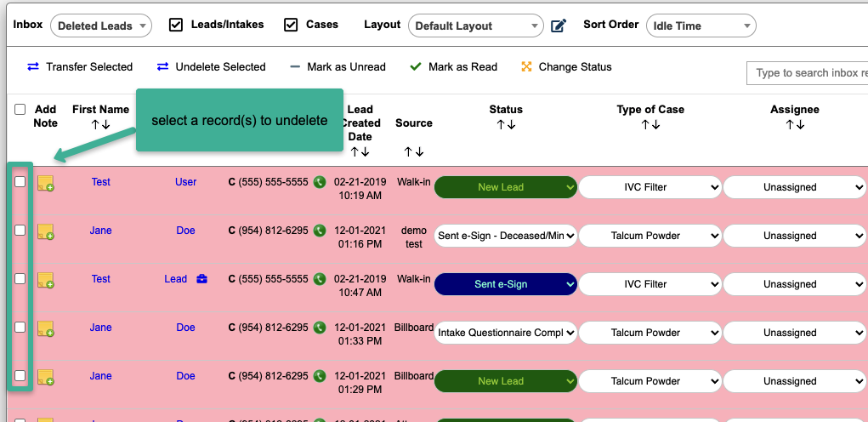Click Undelete Selected
Screen dimensions: 868x422
tap(211, 67)
